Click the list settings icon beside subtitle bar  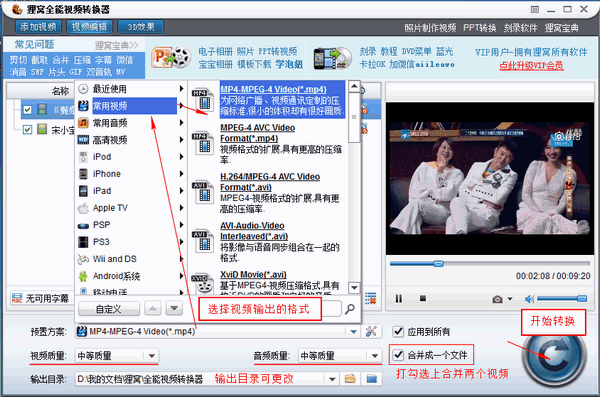click(x=370, y=298)
